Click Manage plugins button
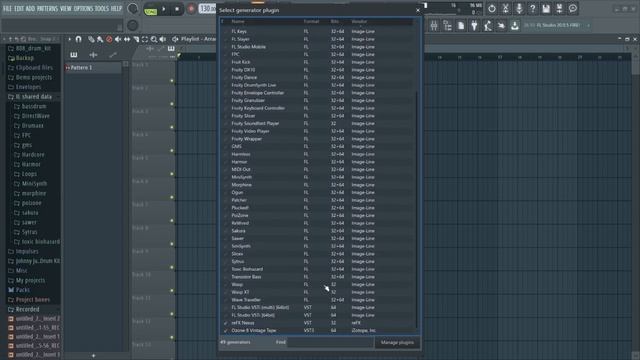 (x=397, y=342)
